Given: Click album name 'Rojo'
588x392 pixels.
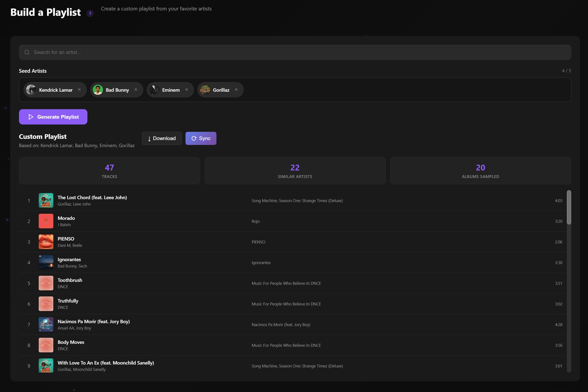Looking at the screenshot, I should [x=256, y=221].
